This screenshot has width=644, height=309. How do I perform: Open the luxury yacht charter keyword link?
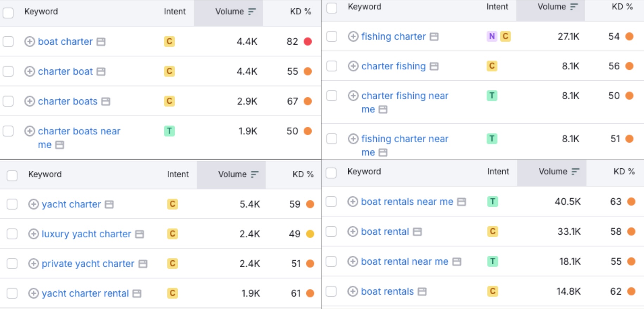point(86,234)
